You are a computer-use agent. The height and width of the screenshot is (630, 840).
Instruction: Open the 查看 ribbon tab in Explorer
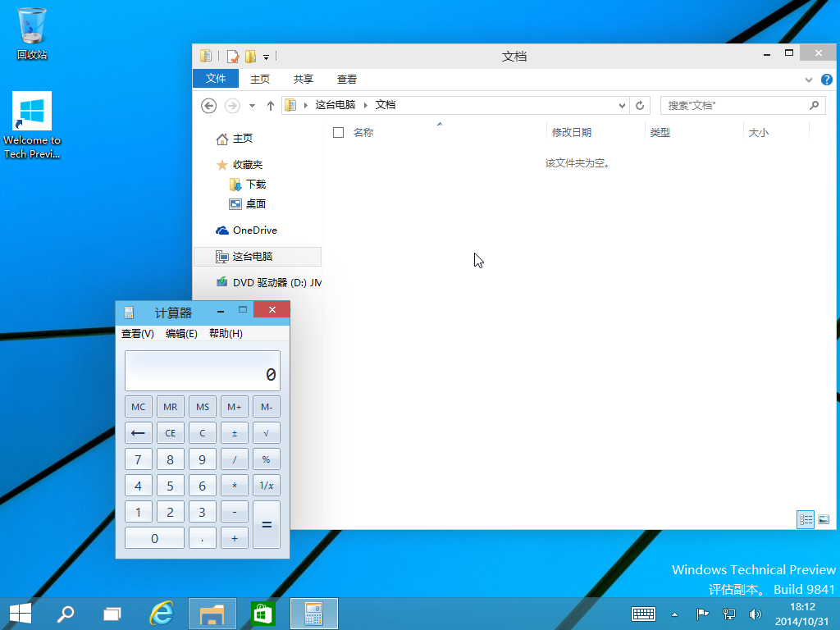pos(347,80)
